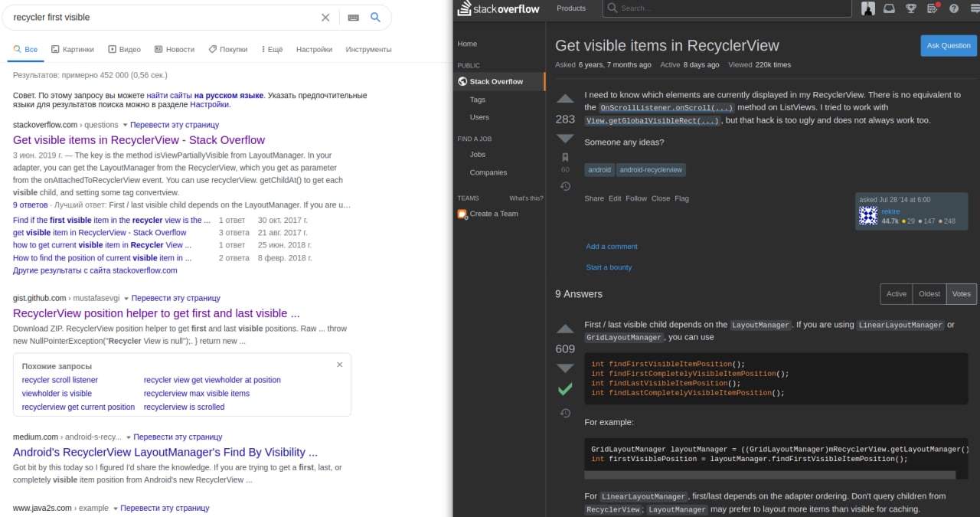Click Edit under the question
Viewport: 980px width, 517px height.
[x=615, y=198]
